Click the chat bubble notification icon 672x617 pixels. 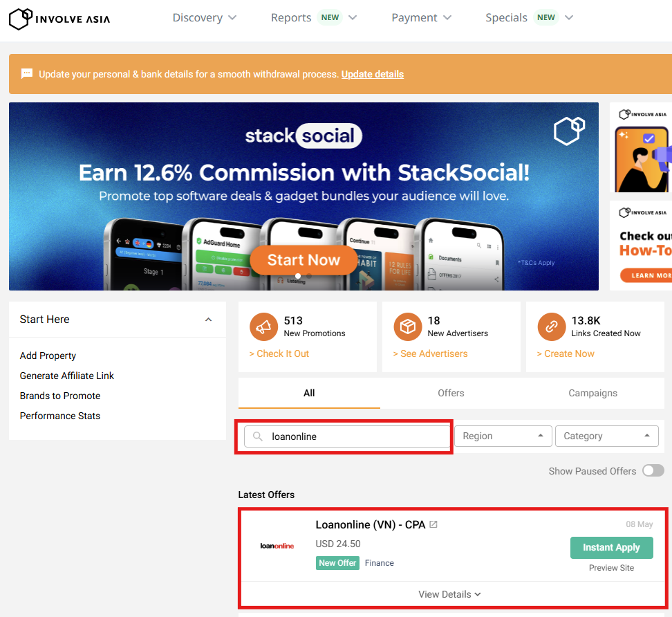coord(27,74)
